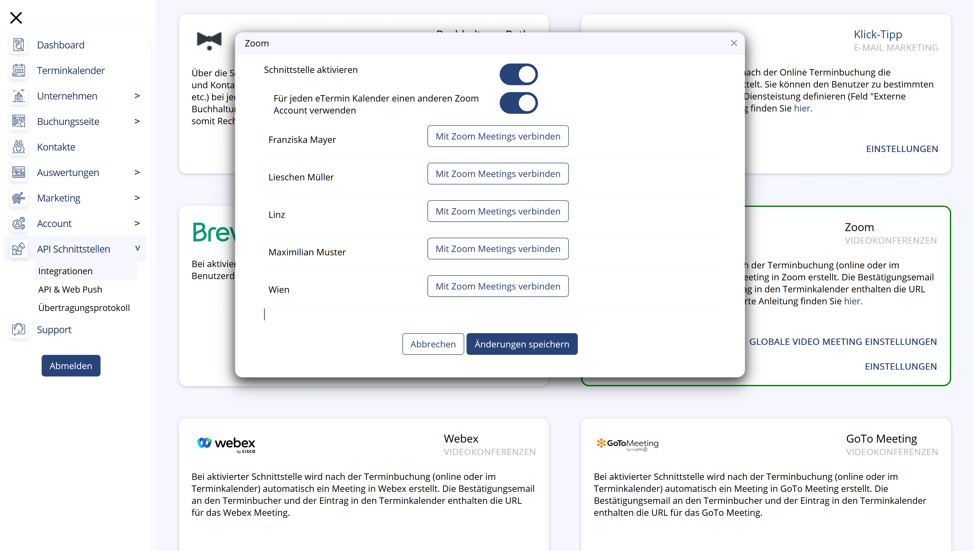Toggle separate Zoom account per calendar switch
This screenshot has width=980, height=551.
(518, 103)
